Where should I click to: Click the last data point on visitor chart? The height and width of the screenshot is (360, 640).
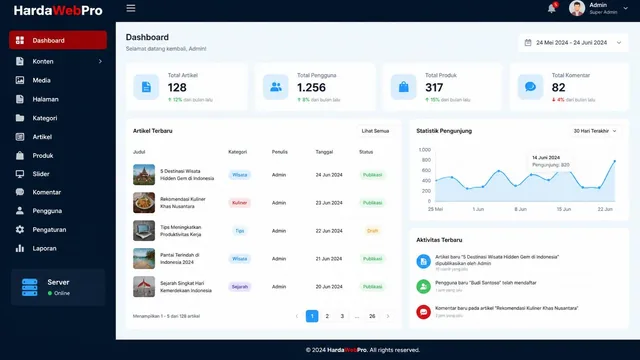[x=615, y=161]
